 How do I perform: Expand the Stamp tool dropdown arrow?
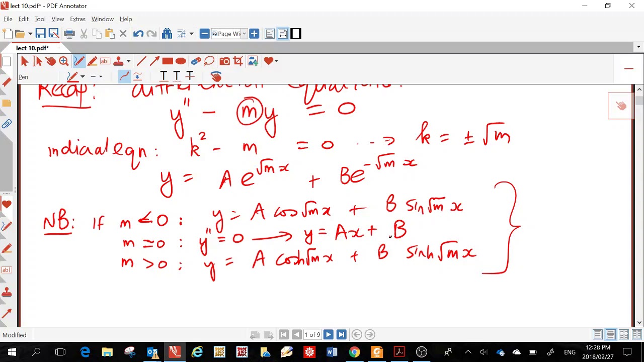point(128,61)
